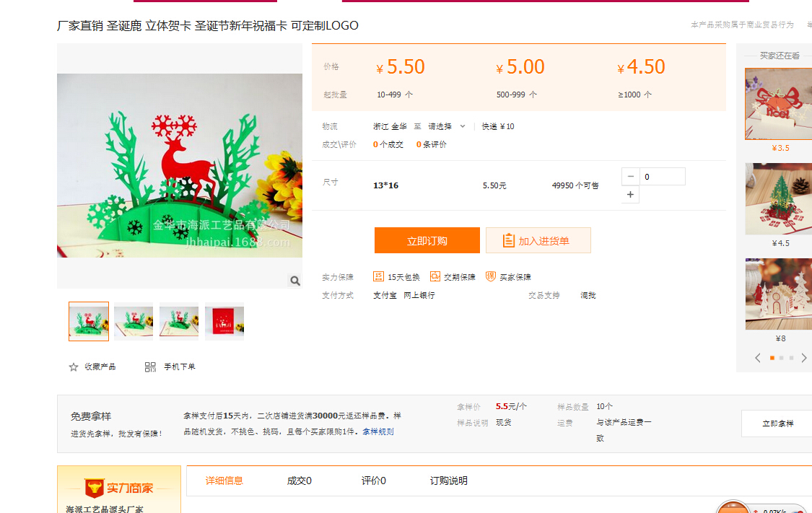Click the plus quantity button

pyautogui.click(x=630, y=194)
